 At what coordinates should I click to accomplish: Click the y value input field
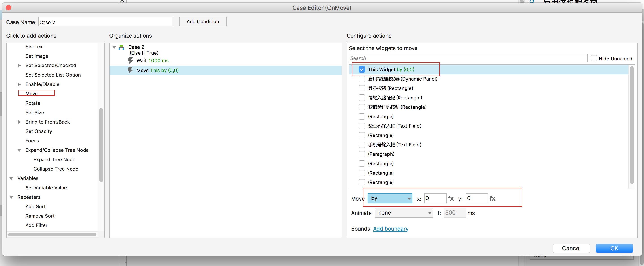pos(477,199)
